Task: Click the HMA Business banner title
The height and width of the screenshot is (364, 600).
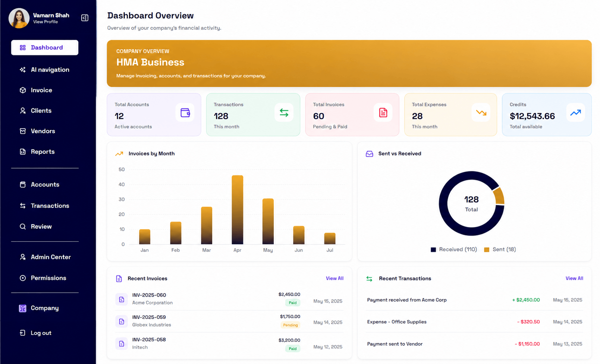Action: 150,62
